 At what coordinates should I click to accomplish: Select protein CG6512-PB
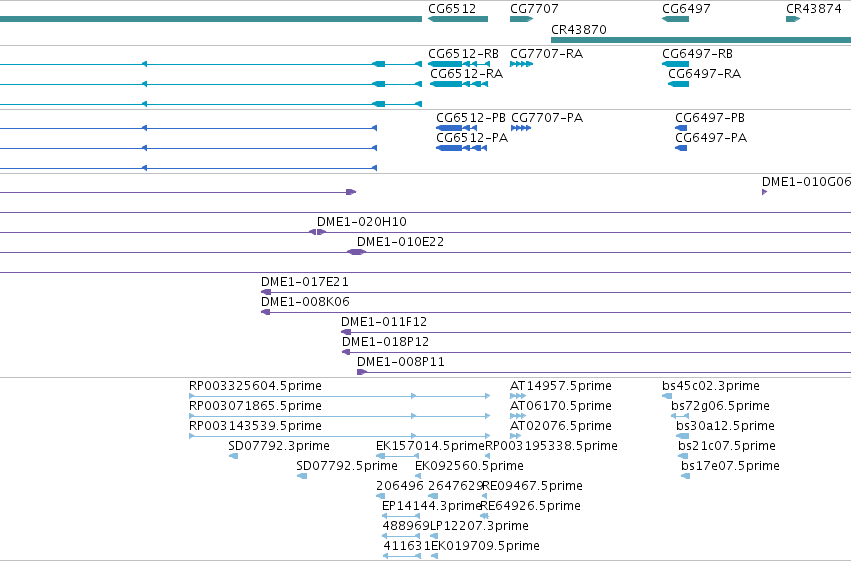coord(471,118)
